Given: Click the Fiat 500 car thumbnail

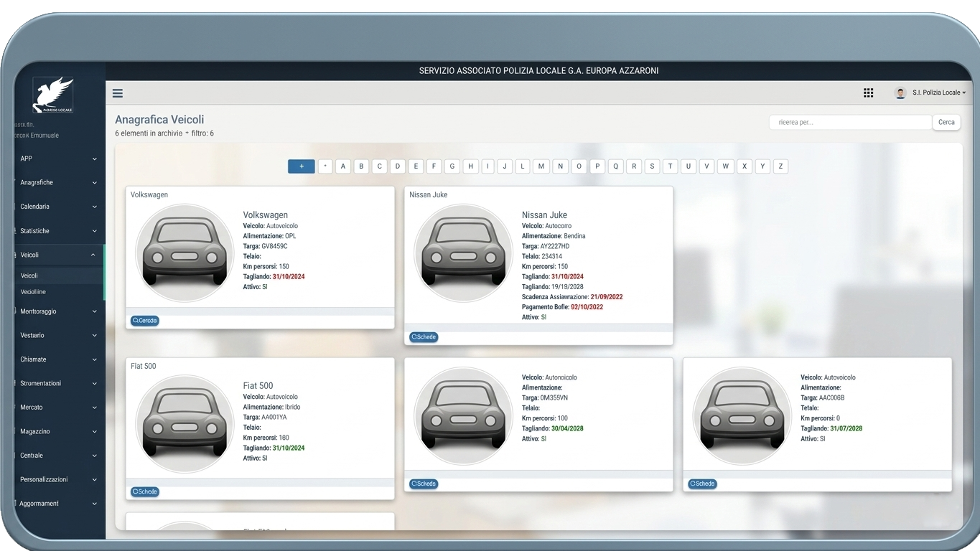Looking at the screenshot, I should click(185, 423).
